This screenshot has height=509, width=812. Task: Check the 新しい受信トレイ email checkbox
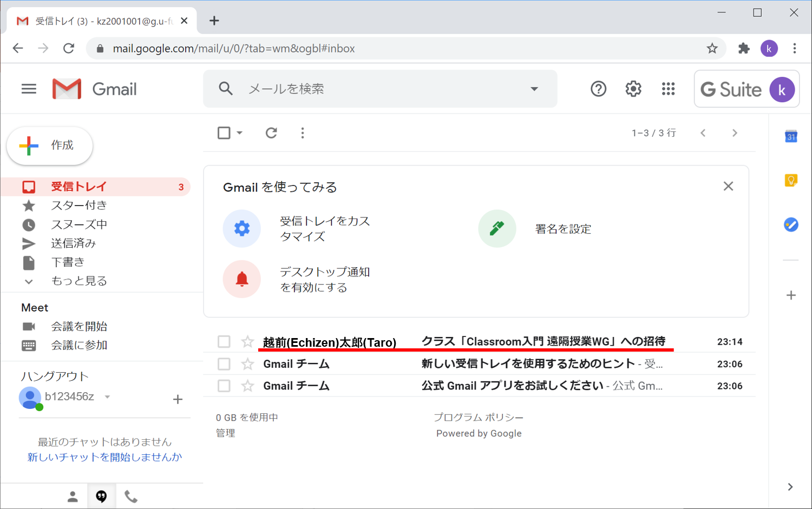click(224, 364)
